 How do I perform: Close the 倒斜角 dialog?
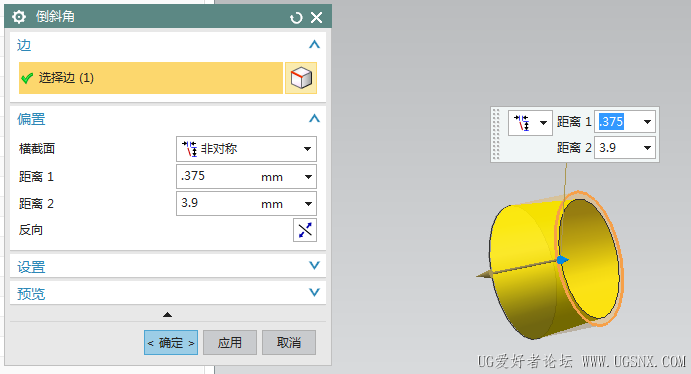(316, 18)
